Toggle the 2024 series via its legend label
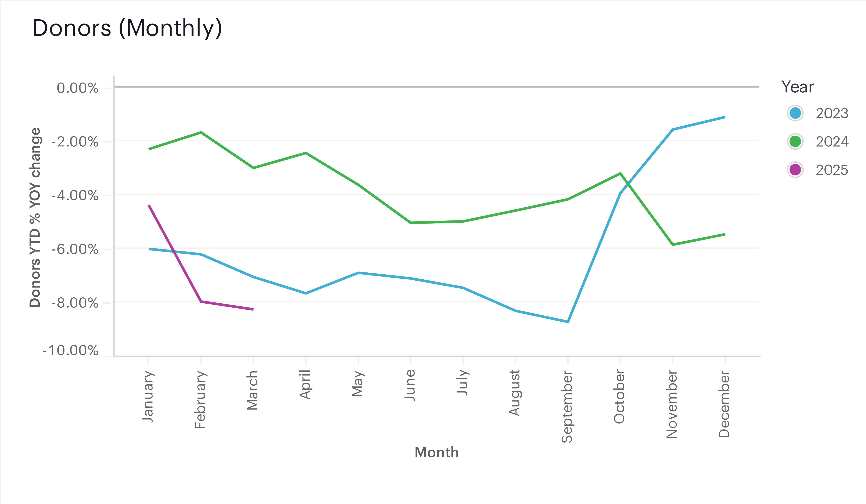Screen dimensions: 866x504 click(832, 142)
